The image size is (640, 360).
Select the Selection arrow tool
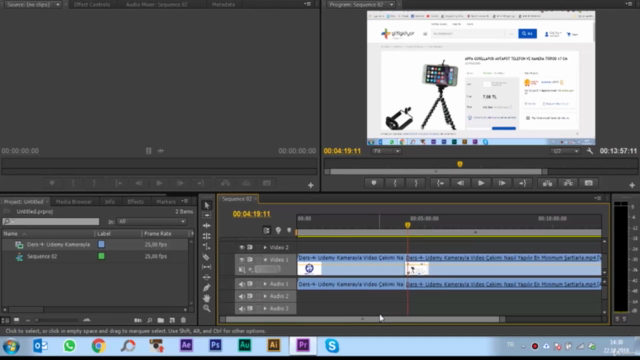[x=207, y=205]
